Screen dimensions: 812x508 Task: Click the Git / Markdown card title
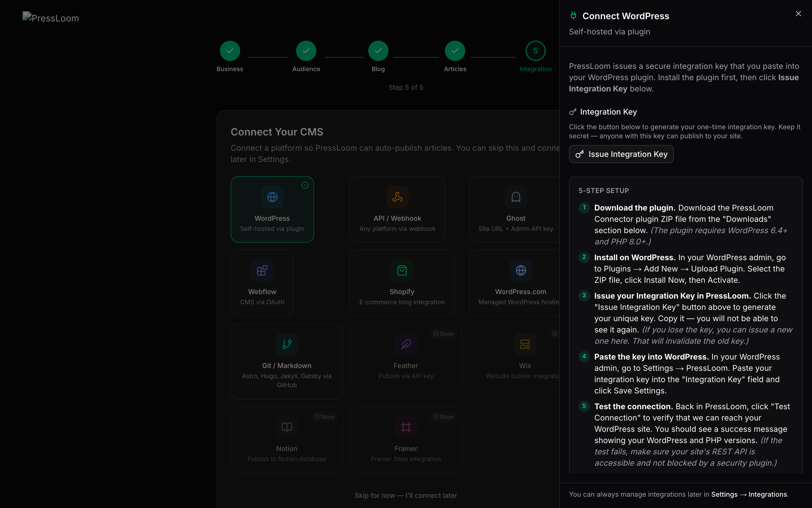287,365
